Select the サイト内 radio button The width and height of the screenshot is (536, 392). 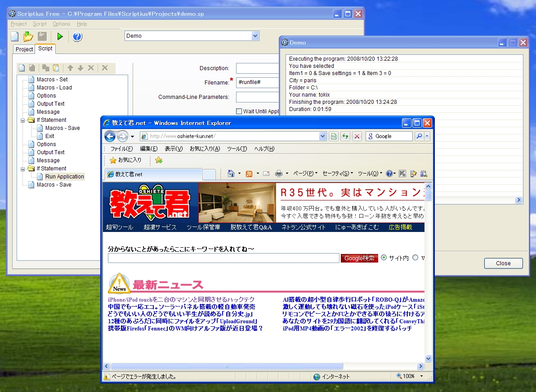tap(384, 257)
